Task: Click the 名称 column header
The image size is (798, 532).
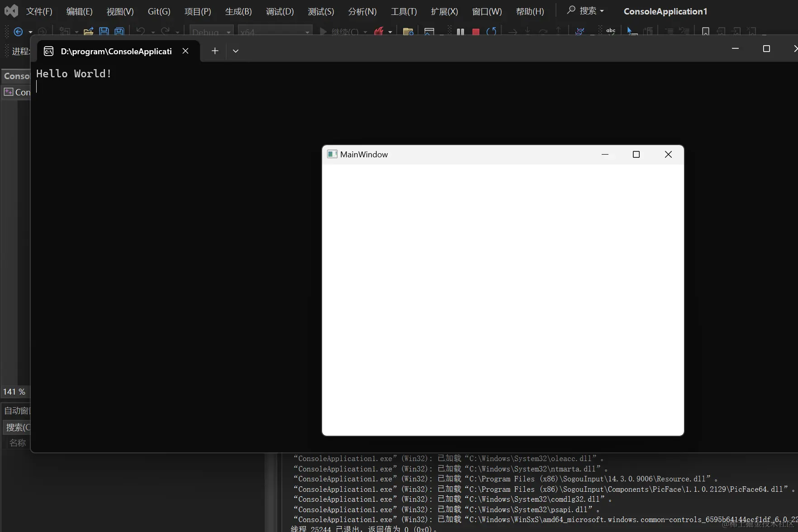Action: pos(18,443)
